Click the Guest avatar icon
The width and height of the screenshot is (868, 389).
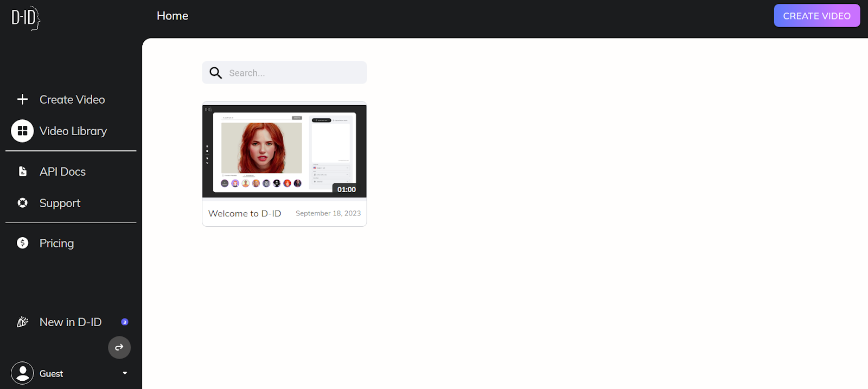[x=22, y=373]
